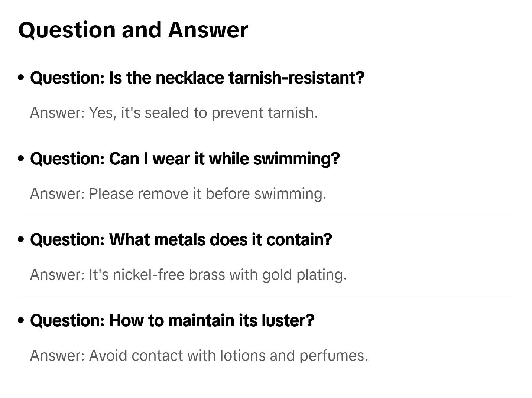The image size is (532, 398).
Task: Click the bullet before the swimming question
Action: pyautogui.click(x=21, y=159)
